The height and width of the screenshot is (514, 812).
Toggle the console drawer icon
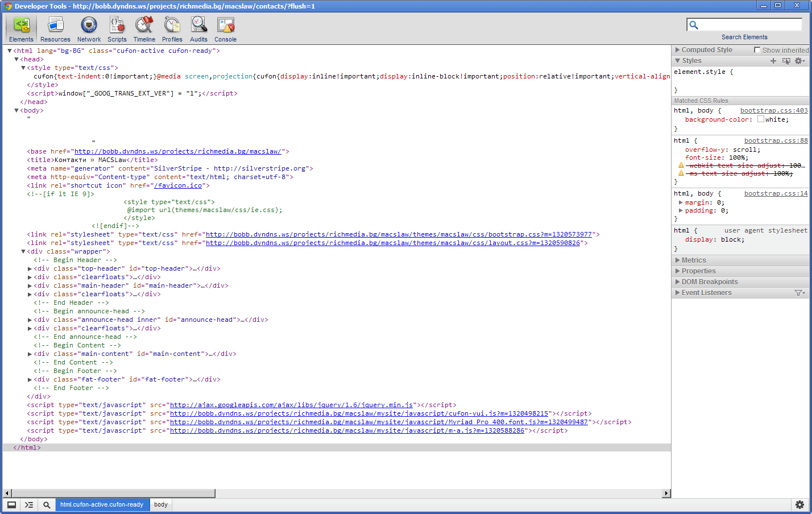29,505
